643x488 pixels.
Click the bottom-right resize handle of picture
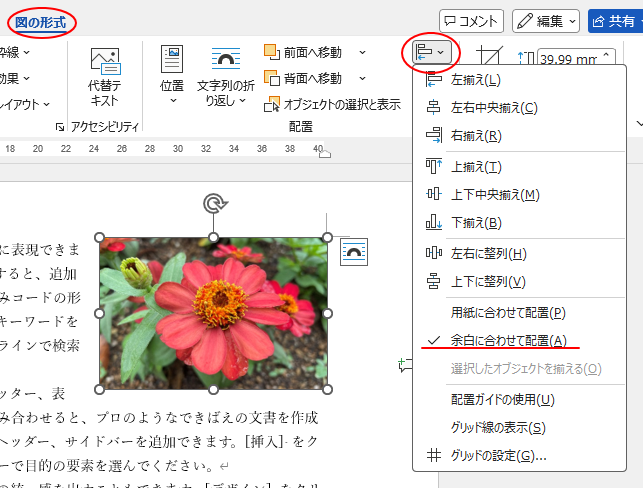(327, 390)
